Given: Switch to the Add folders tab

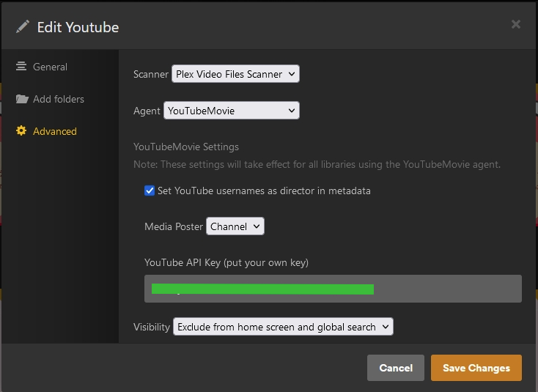Looking at the screenshot, I should coord(59,99).
